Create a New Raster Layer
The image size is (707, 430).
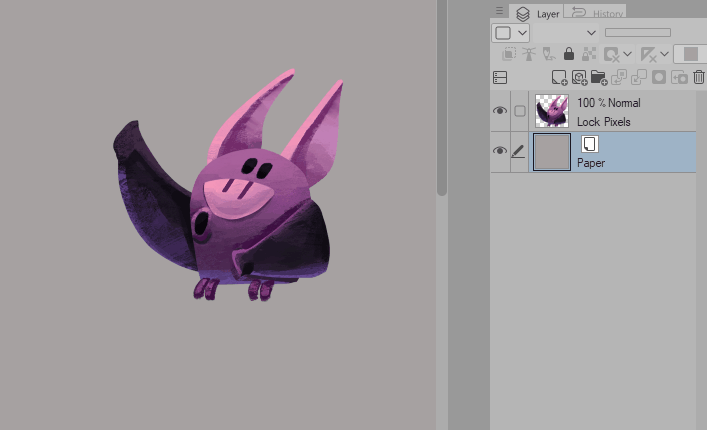[x=559, y=78]
